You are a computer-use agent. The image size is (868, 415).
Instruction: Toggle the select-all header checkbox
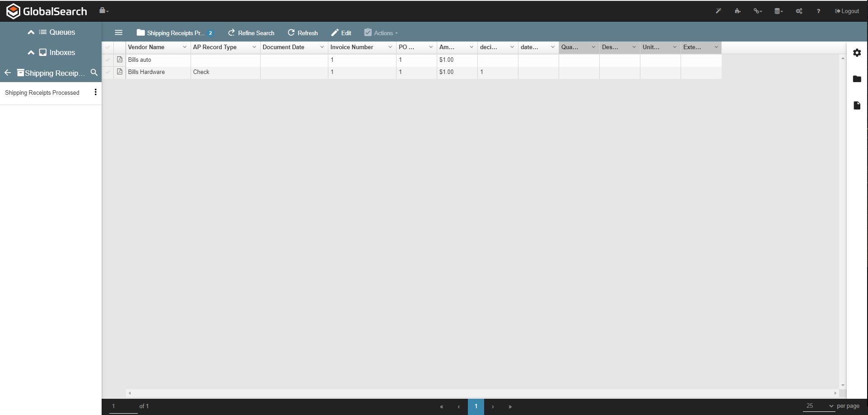(107, 47)
